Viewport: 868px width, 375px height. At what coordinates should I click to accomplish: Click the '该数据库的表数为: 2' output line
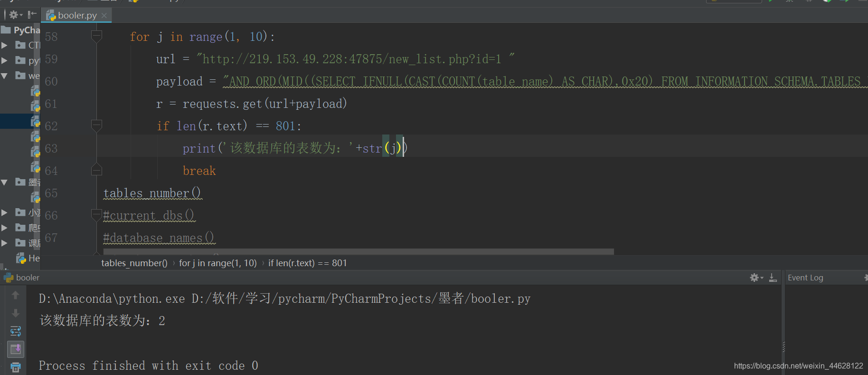[102, 321]
